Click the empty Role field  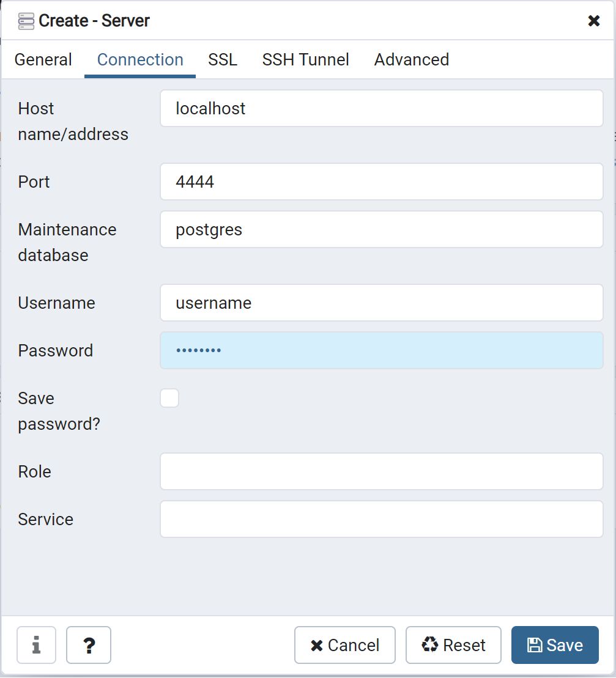[x=382, y=471]
